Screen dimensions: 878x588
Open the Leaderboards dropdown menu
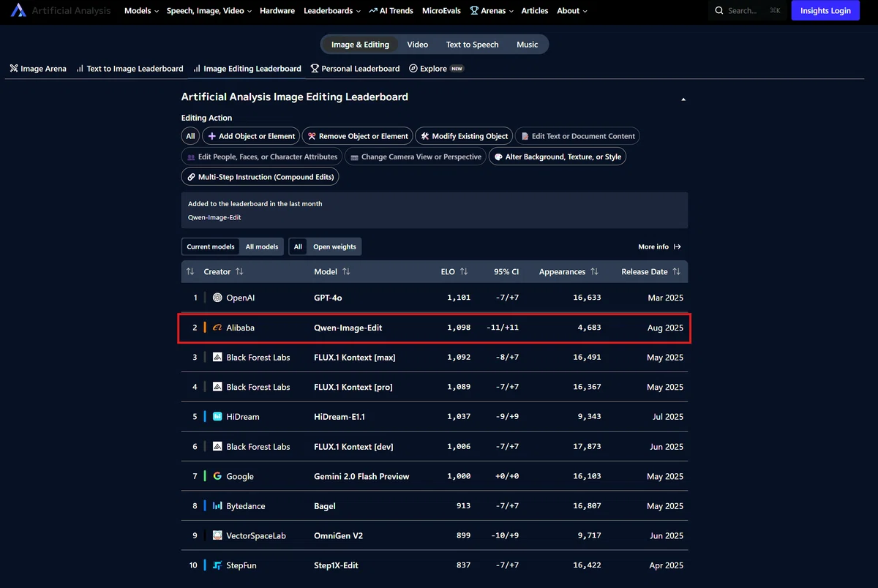(x=332, y=11)
